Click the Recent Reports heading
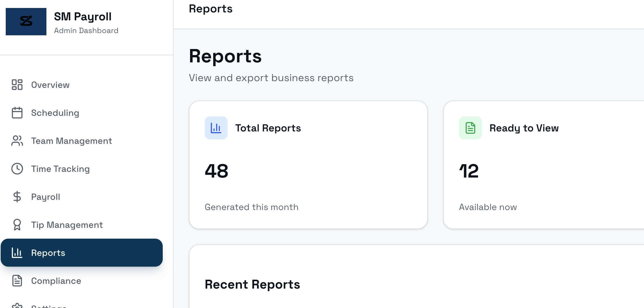This screenshot has height=308, width=644. tap(252, 284)
